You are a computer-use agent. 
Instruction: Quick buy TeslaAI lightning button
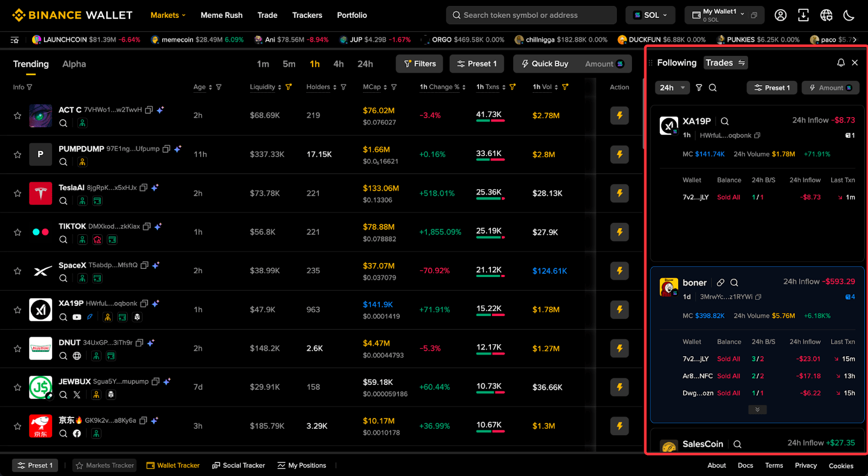coord(620,193)
